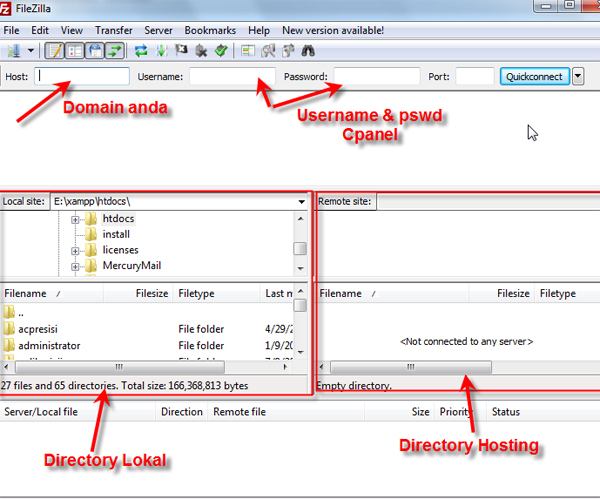Viewport: 600px width, 499px height.
Task: Click the Disconnect from server icon
Action: tap(200, 50)
